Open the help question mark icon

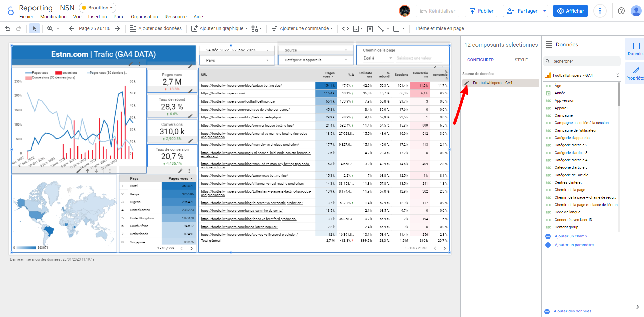(621, 11)
